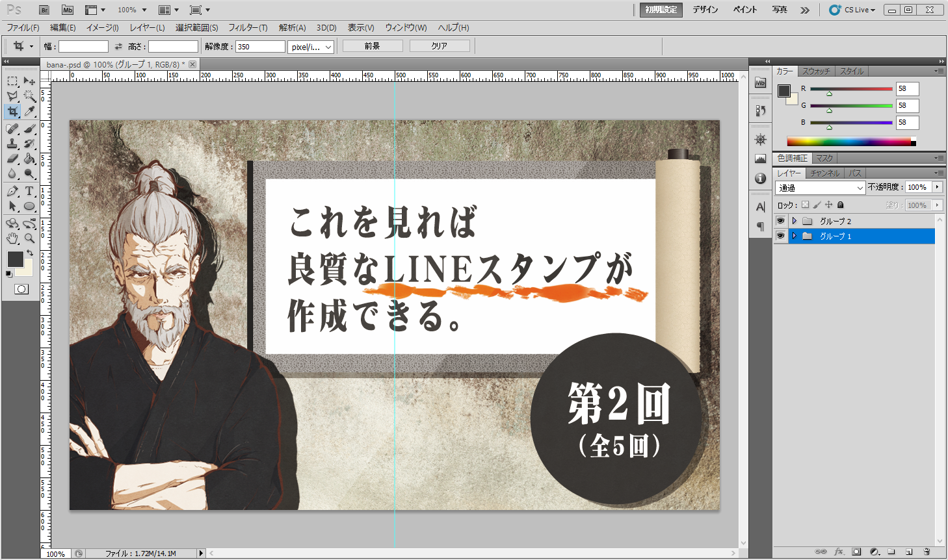Select the ペイント workspace
948x560 pixels.
pyautogui.click(x=745, y=10)
